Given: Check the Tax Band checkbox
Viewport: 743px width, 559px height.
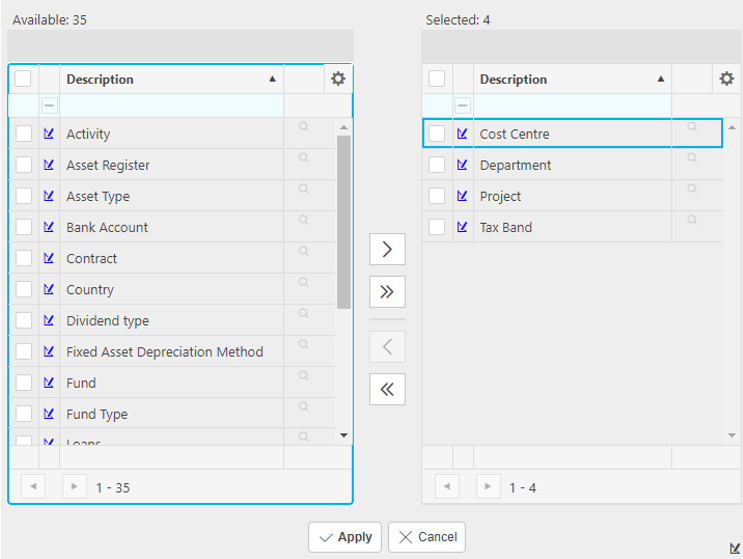Looking at the screenshot, I should [x=436, y=227].
